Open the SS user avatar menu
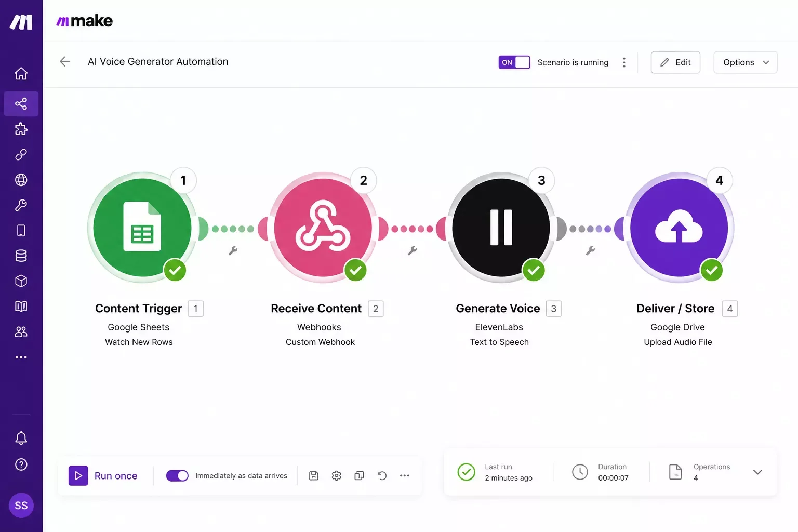This screenshot has height=532, width=798. coord(21,506)
